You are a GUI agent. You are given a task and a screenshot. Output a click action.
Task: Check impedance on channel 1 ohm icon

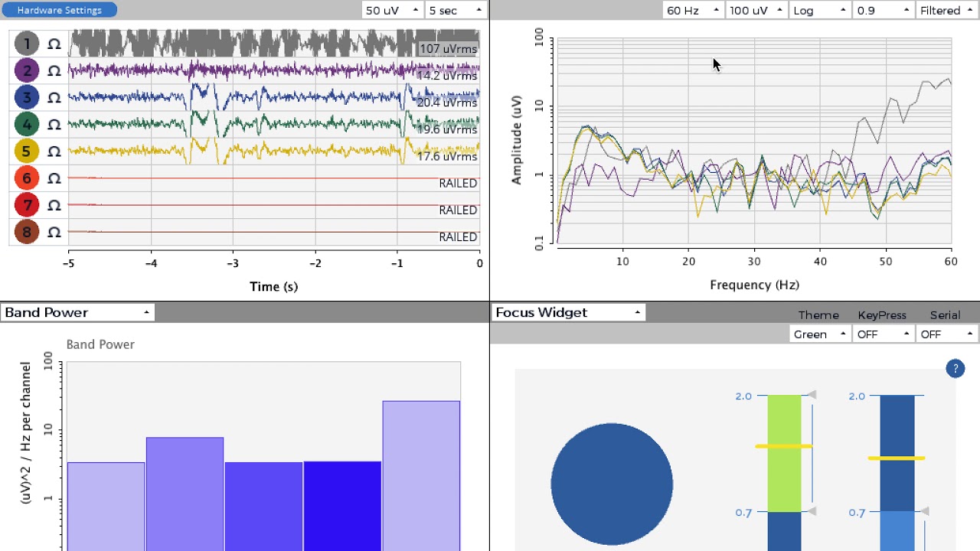(x=54, y=44)
